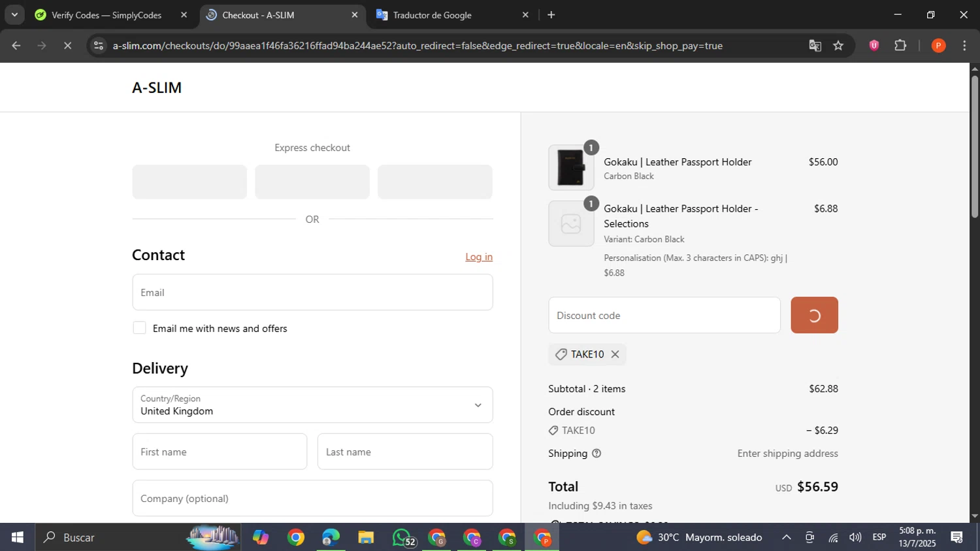Go back to the previous page
The height and width of the screenshot is (551, 980).
click(x=16, y=46)
